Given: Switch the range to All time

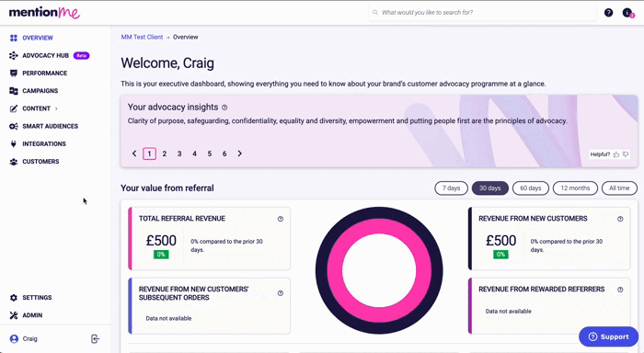Looking at the screenshot, I should [x=619, y=188].
